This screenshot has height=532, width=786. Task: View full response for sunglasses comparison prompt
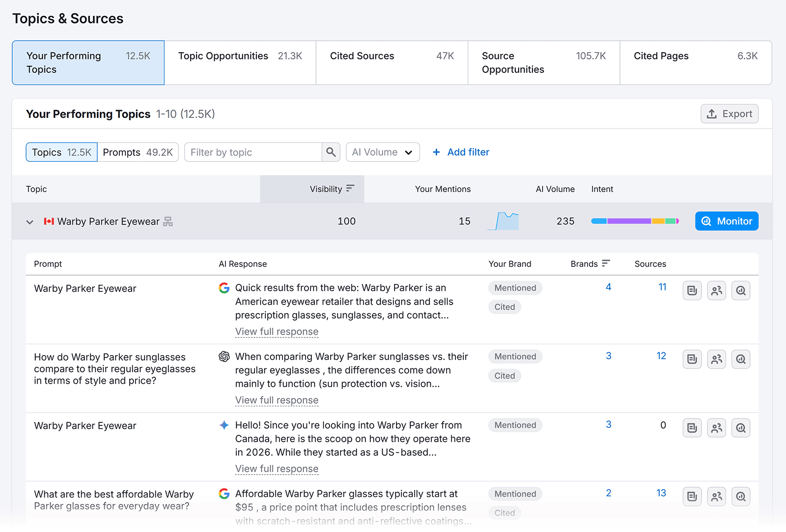277,400
